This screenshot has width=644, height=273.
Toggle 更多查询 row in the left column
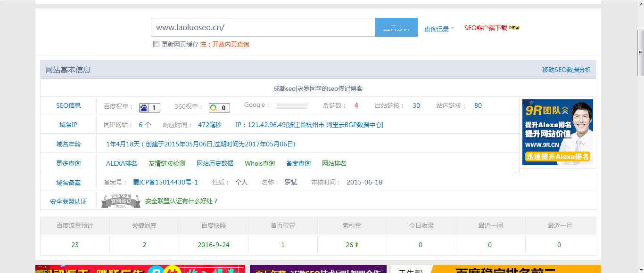coord(69,163)
